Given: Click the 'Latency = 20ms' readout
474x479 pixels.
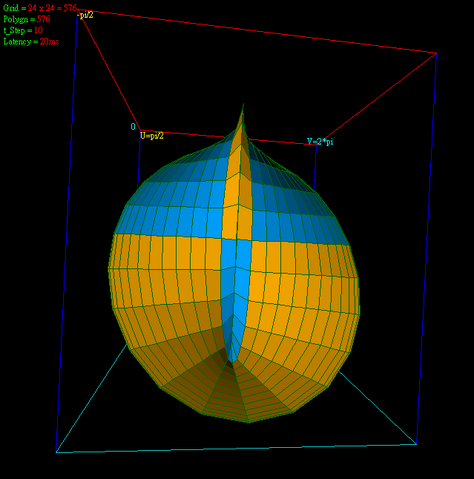Looking at the screenshot, I should (x=31, y=42).
